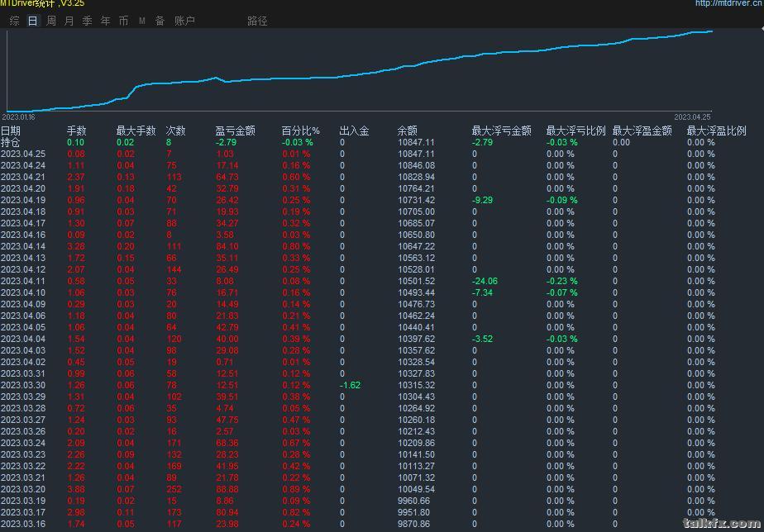Click the 10847.11 balance in 持仓 row
The width and height of the screenshot is (764, 532).
tap(416, 143)
